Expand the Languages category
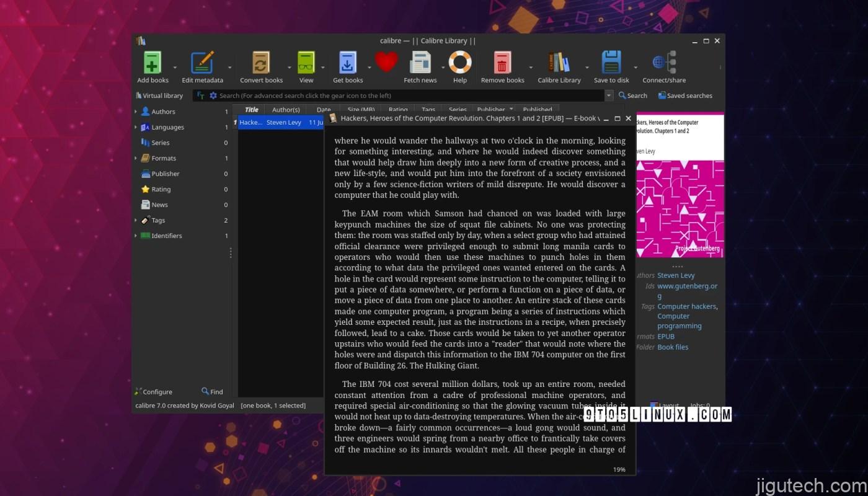 [136, 127]
